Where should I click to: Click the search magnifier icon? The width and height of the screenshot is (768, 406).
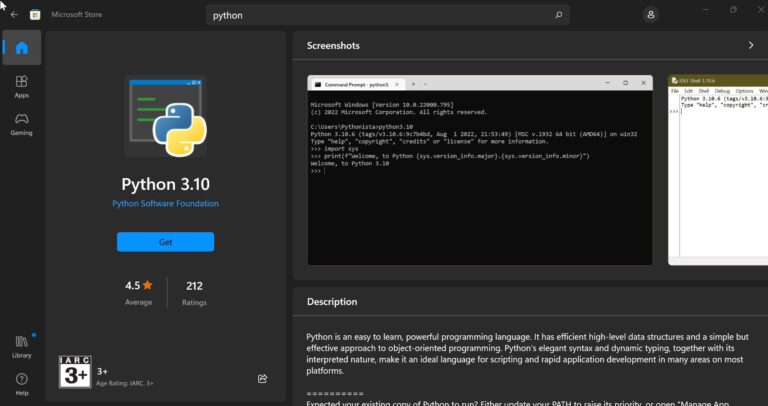558,15
